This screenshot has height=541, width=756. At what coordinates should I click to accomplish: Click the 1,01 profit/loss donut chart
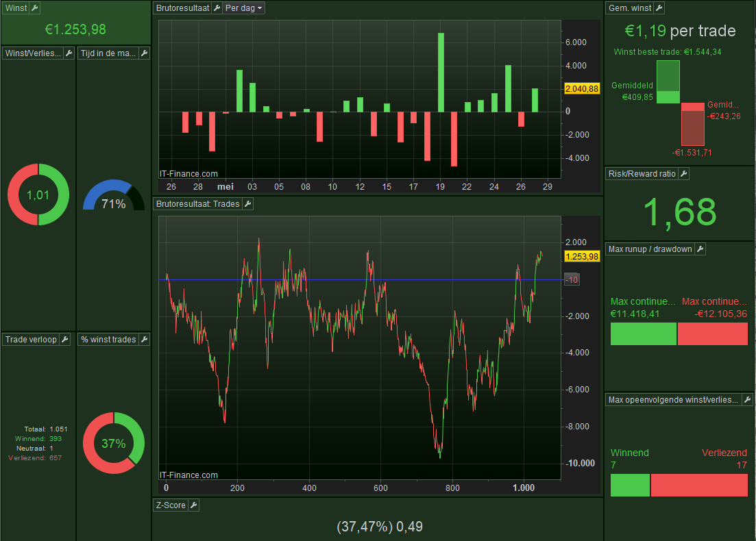pos(38,194)
